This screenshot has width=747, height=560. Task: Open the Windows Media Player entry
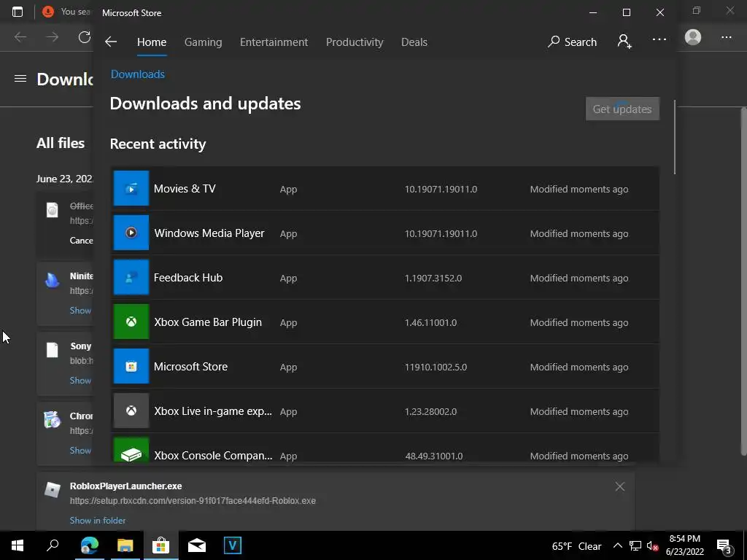[386, 233]
